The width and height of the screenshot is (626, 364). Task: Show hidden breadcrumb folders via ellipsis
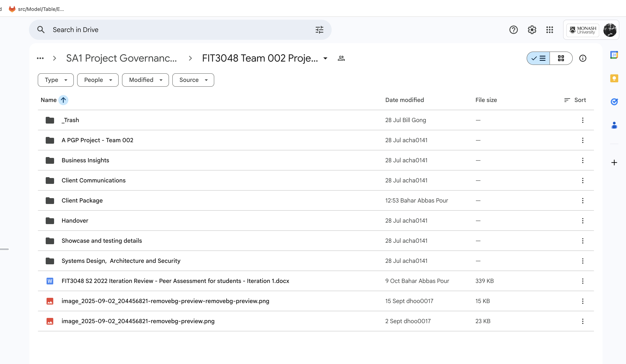tap(40, 58)
